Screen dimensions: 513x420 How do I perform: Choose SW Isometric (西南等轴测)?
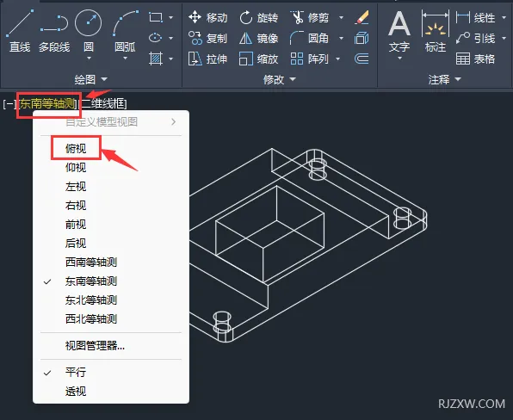[x=111, y=262]
